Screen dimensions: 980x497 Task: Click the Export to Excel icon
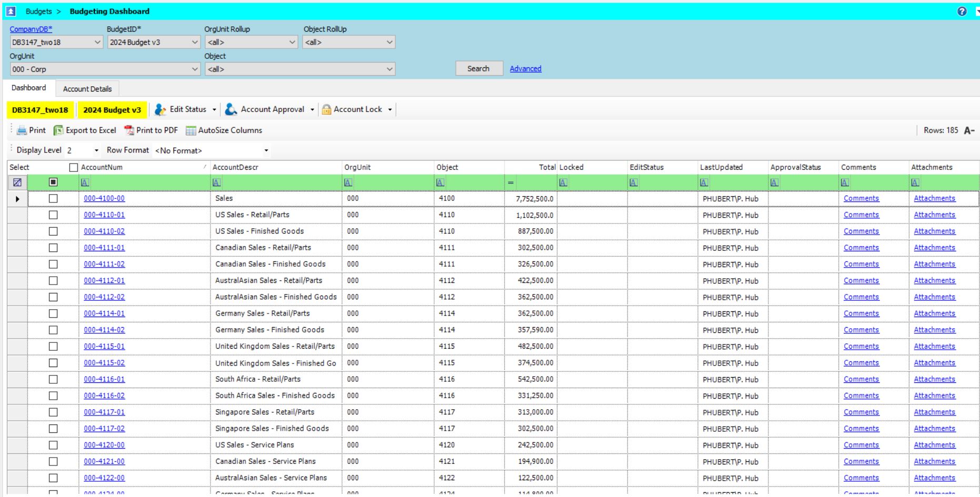pyautogui.click(x=58, y=130)
